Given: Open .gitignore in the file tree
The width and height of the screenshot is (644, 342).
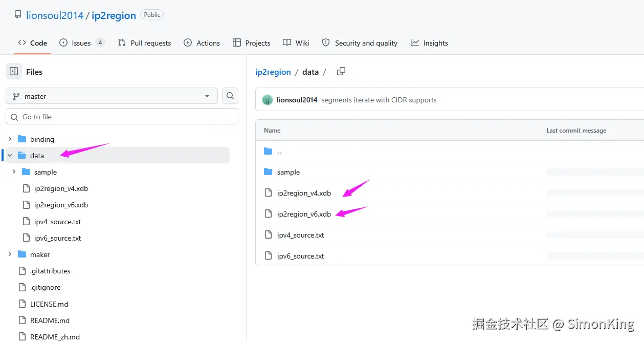Looking at the screenshot, I should [x=45, y=287].
